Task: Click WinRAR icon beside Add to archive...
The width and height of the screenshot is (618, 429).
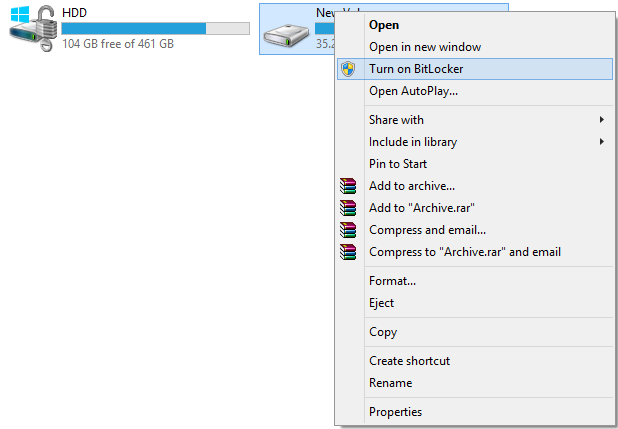Action: (348, 186)
